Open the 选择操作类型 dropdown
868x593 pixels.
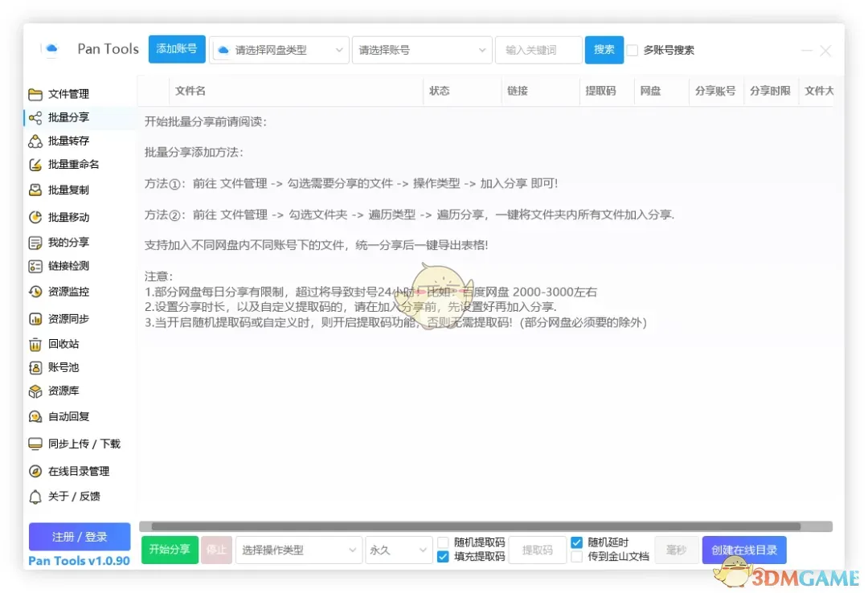pyautogui.click(x=299, y=550)
